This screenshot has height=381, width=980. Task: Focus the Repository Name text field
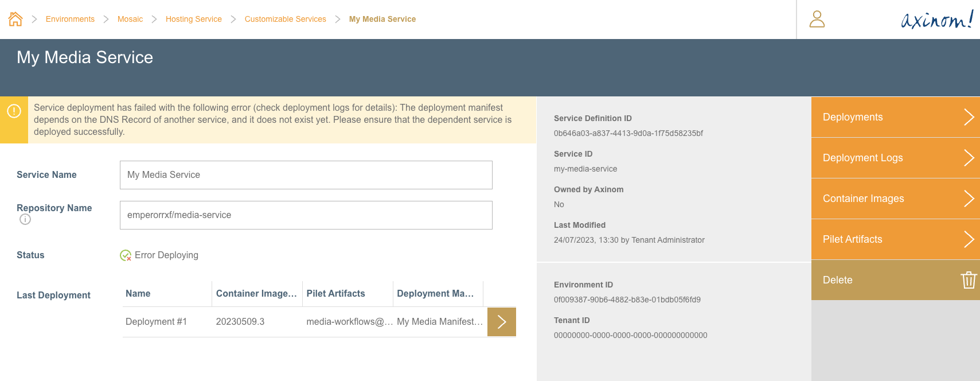(306, 215)
